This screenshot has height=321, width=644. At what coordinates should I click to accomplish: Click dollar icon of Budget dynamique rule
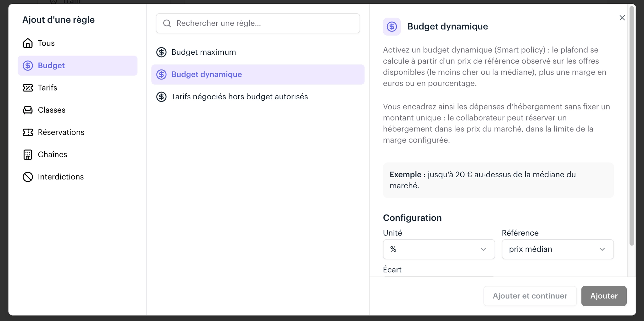coord(161,75)
